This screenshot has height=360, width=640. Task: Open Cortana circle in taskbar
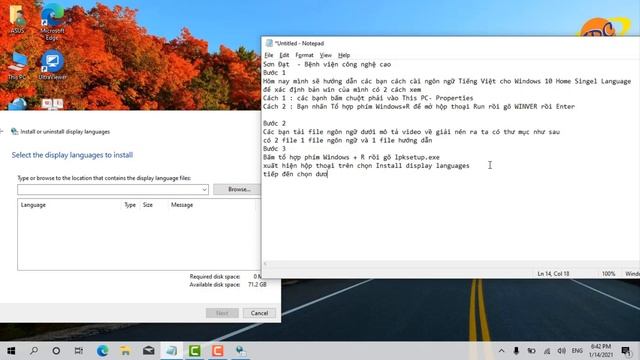[56, 351]
